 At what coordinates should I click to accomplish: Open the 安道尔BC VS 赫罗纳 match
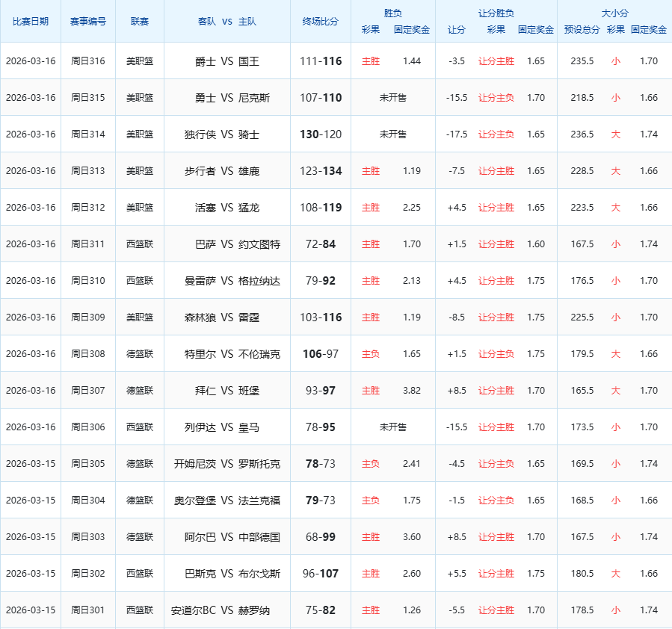coord(221,610)
